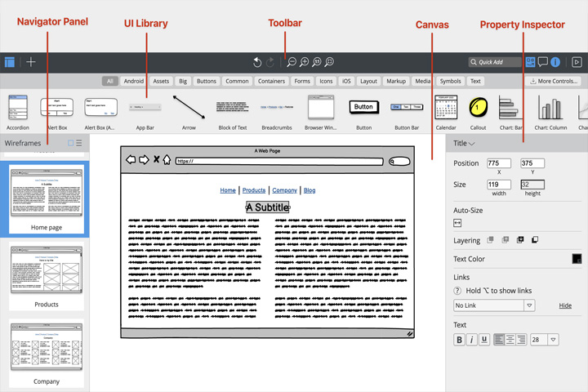The width and height of the screenshot is (588, 392).
Task: Open the Products wireframe thumbnail
Action: click(47, 277)
